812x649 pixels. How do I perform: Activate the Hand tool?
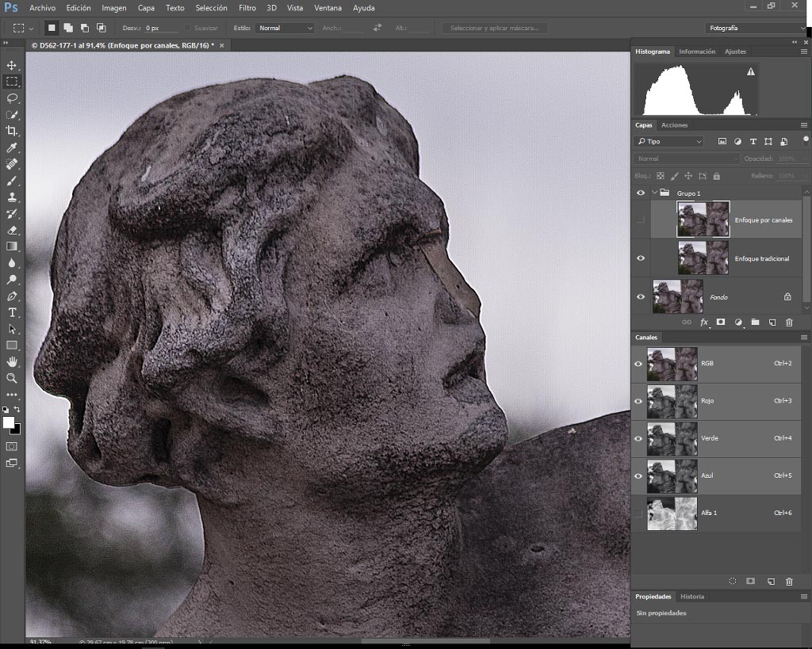(x=11, y=362)
